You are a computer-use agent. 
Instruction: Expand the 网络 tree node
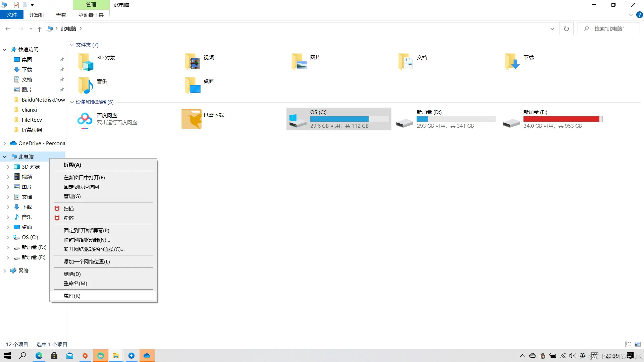click(5, 271)
